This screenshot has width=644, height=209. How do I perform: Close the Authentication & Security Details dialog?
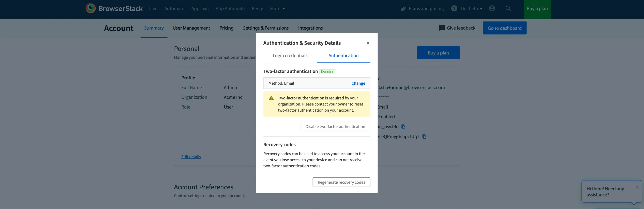click(368, 43)
